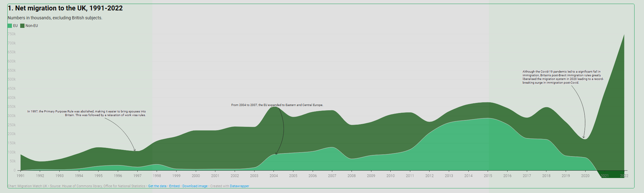Click the 750k y-axis label

[12, 34]
